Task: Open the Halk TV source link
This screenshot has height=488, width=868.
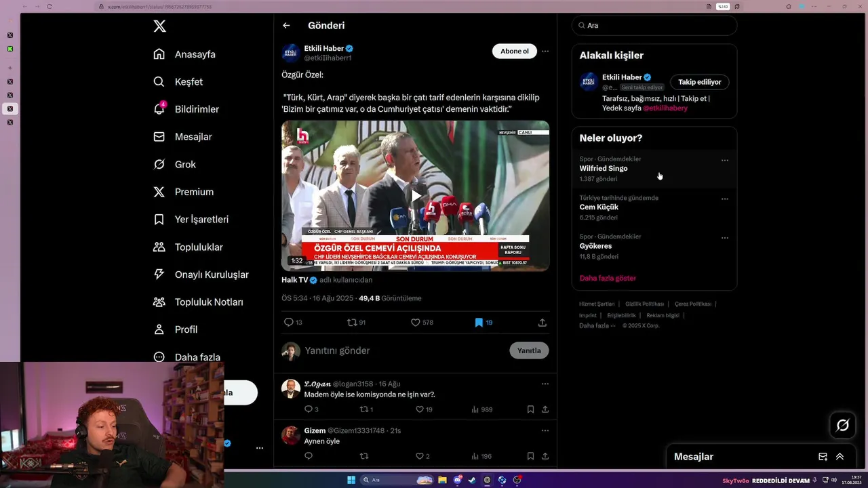Action: point(295,280)
